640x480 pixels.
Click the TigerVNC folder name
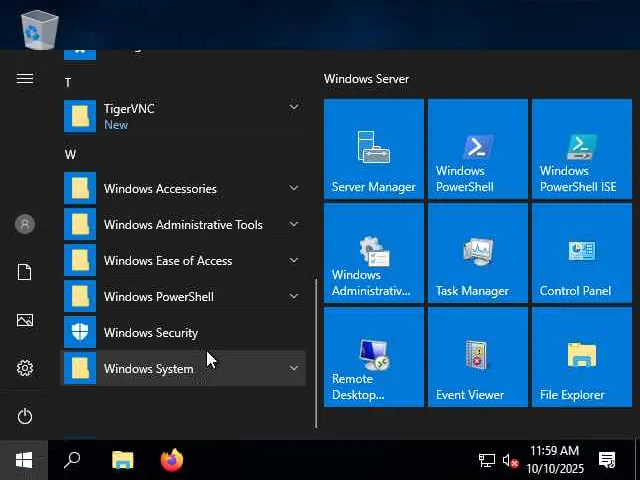(129, 109)
